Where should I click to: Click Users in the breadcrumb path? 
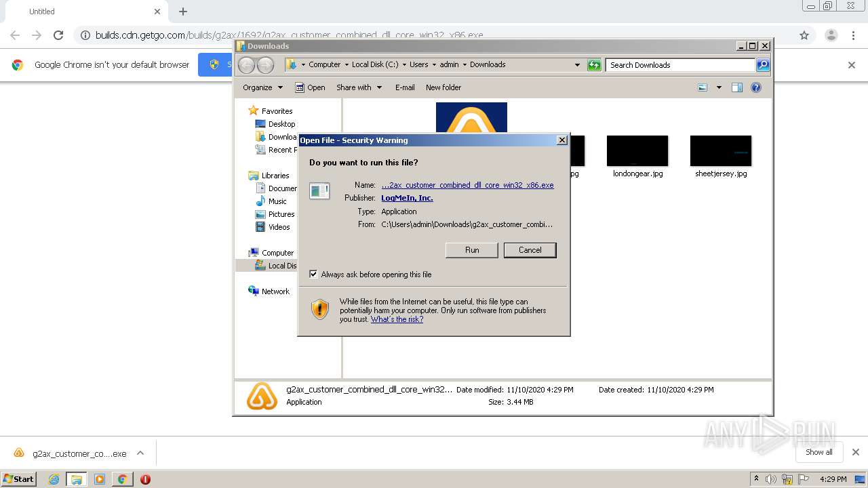point(418,64)
